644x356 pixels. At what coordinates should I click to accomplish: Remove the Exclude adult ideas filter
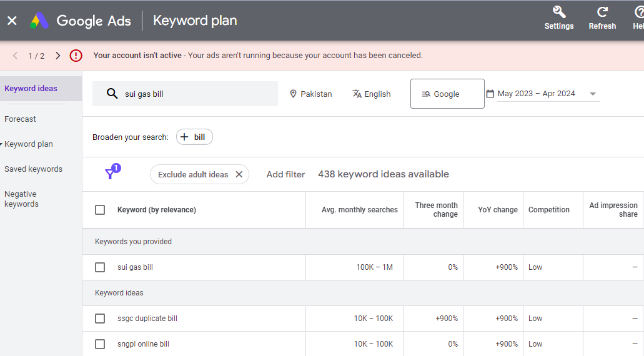click(x=239, y=175)
